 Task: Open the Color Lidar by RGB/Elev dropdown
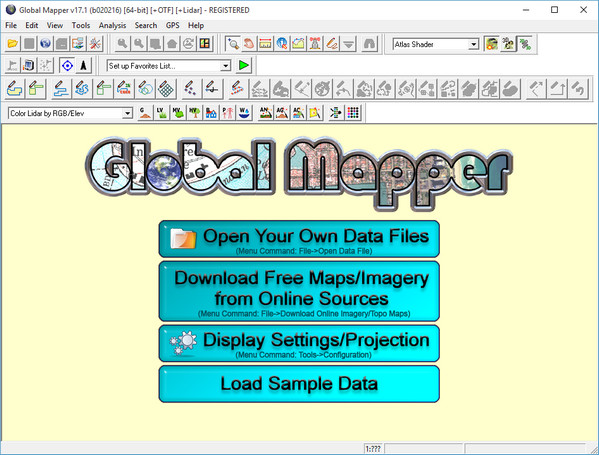[x=128, y=113]
